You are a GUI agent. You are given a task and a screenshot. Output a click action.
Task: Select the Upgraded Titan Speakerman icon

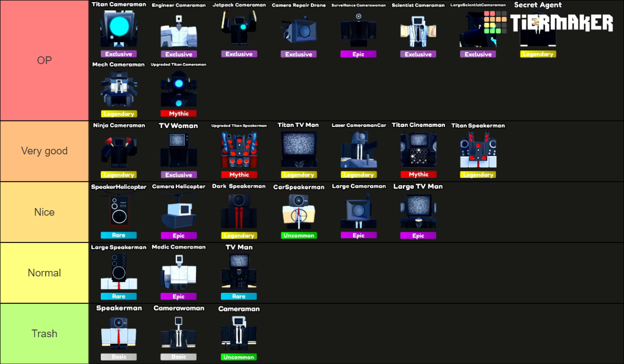coord(239,150)
